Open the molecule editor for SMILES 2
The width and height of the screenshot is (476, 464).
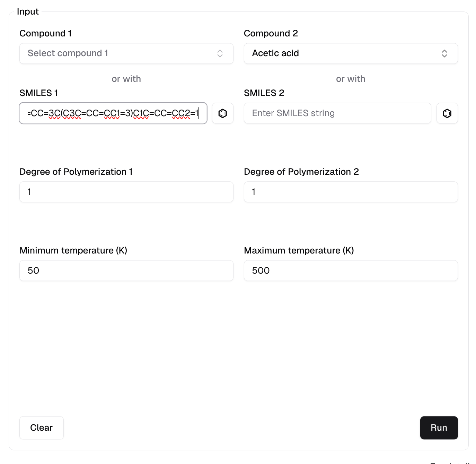(447, 113)
